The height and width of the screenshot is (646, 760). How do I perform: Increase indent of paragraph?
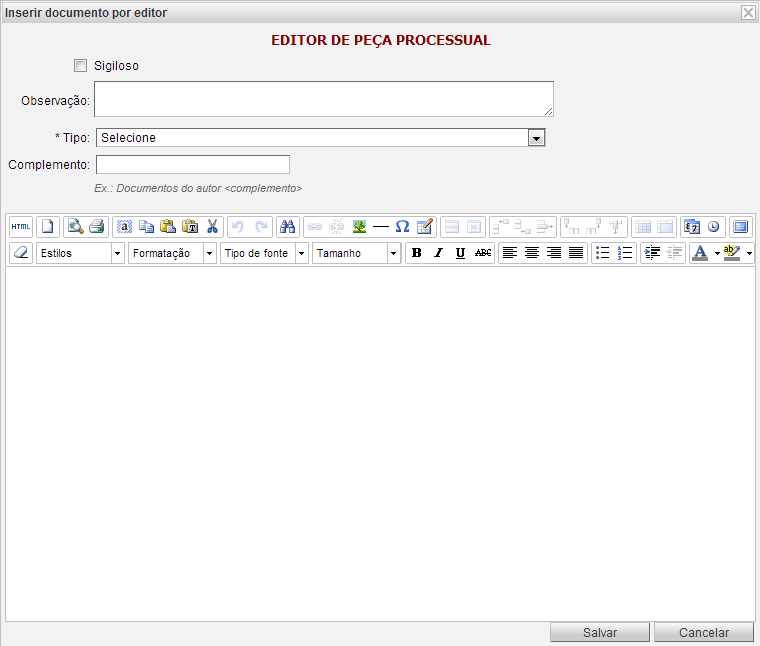pos(652,252)
